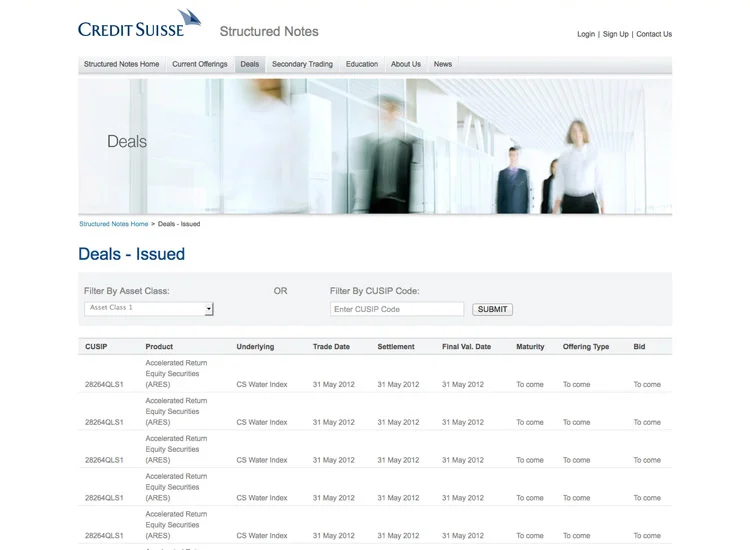Click the Credit Suisse logo

coord(139,24)
